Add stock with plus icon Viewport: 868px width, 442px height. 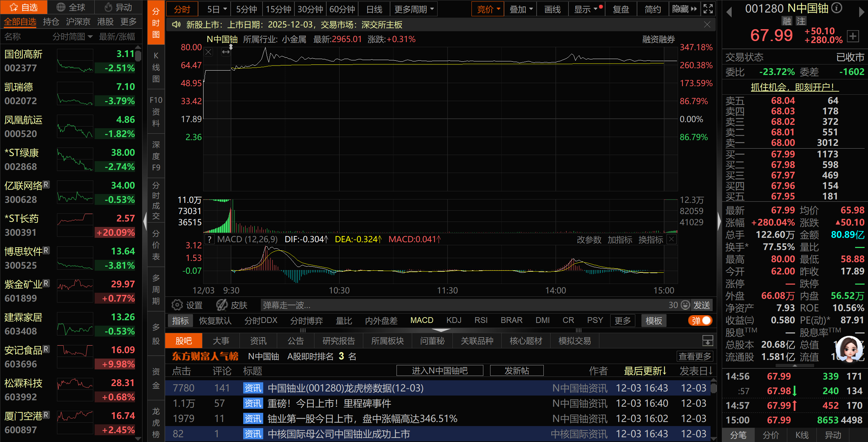pos(853,36)
